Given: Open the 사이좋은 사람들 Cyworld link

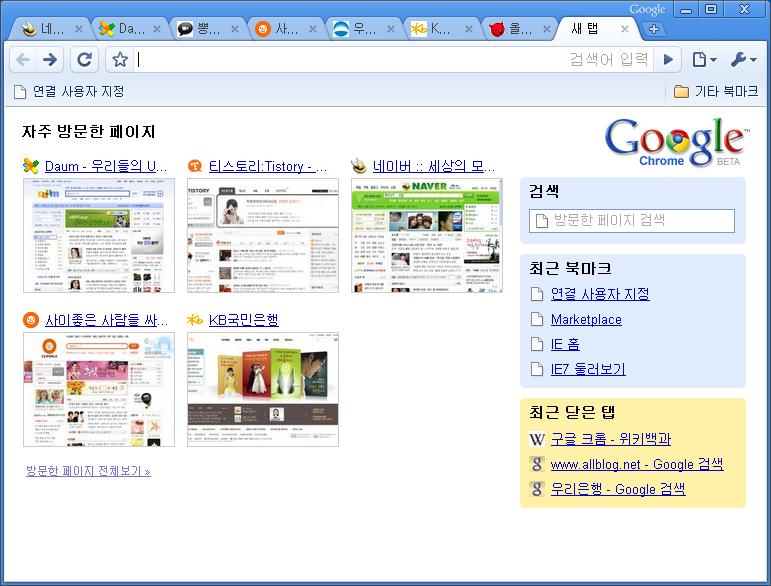Looking at the screenshot, I should coord(106,321).
